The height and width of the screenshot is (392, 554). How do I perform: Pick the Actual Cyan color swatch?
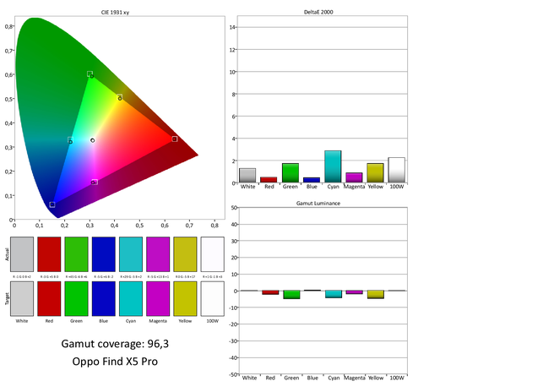(131, 254)
